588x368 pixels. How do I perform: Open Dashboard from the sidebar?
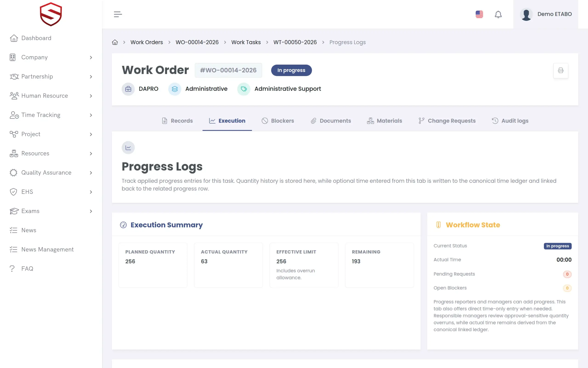51,38
